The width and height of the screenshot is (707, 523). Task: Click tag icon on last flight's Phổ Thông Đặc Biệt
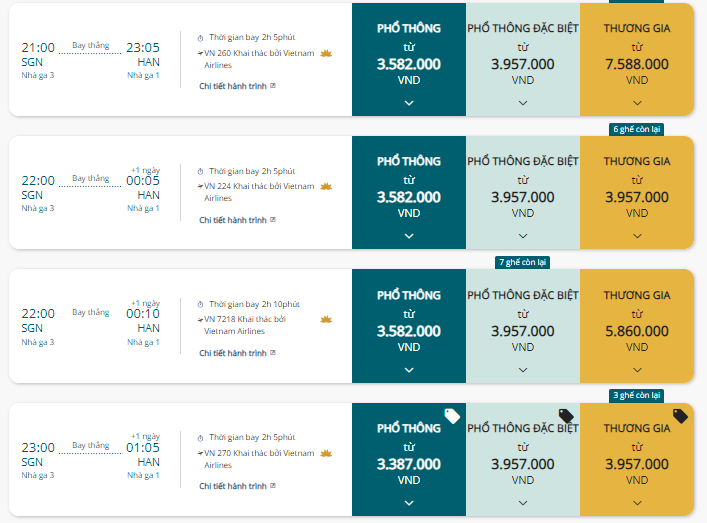tap(566, 415)
